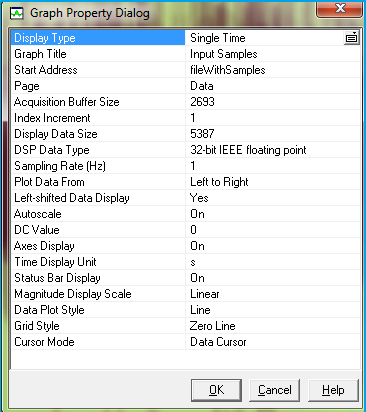The width and height of the screenshot is (366, 412).
Task: Select the Page property label
Action: 27,86
